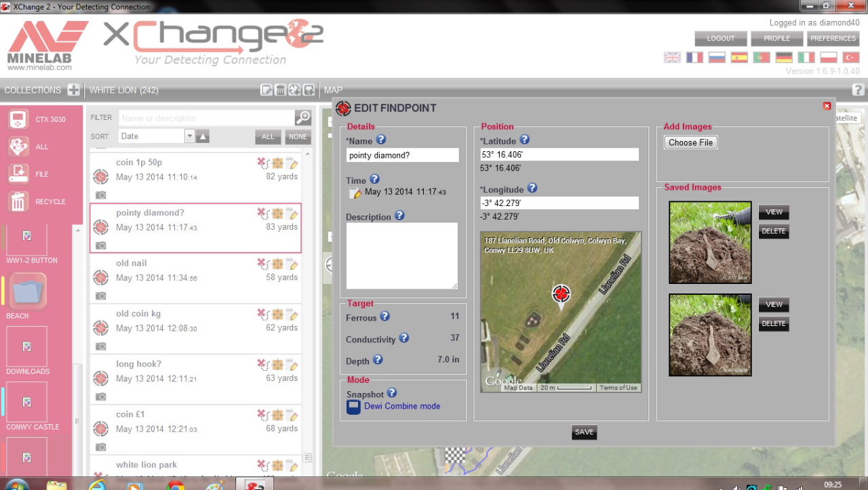Delete the 'old nail' findpoint
The image size is (868, 490).
262,264
